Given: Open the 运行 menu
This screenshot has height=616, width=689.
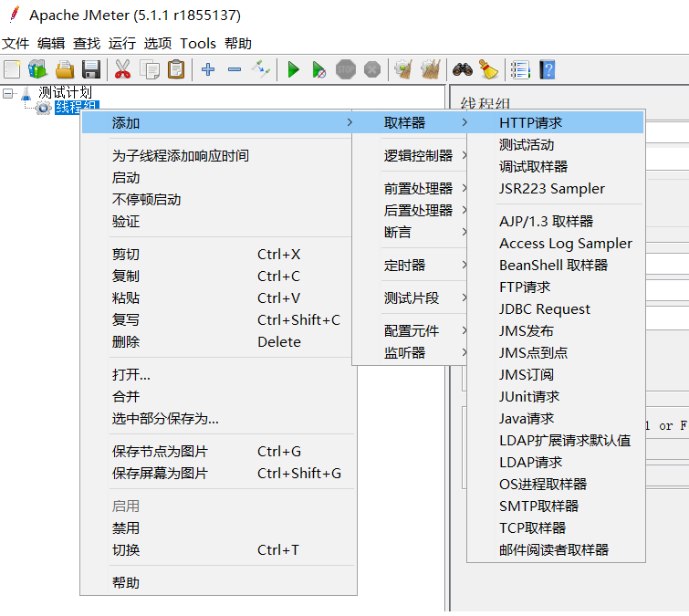Looking at the screenshot, I should click(x=122, y=44).
